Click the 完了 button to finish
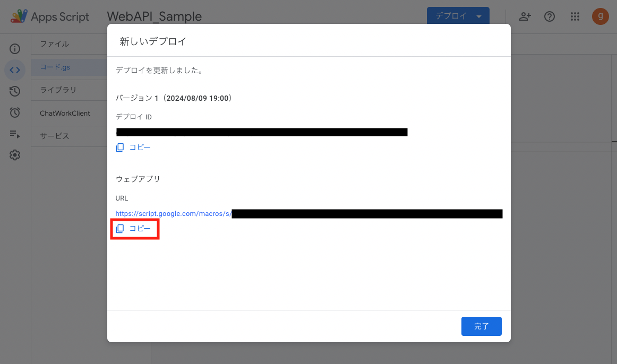 click(481, 326)
